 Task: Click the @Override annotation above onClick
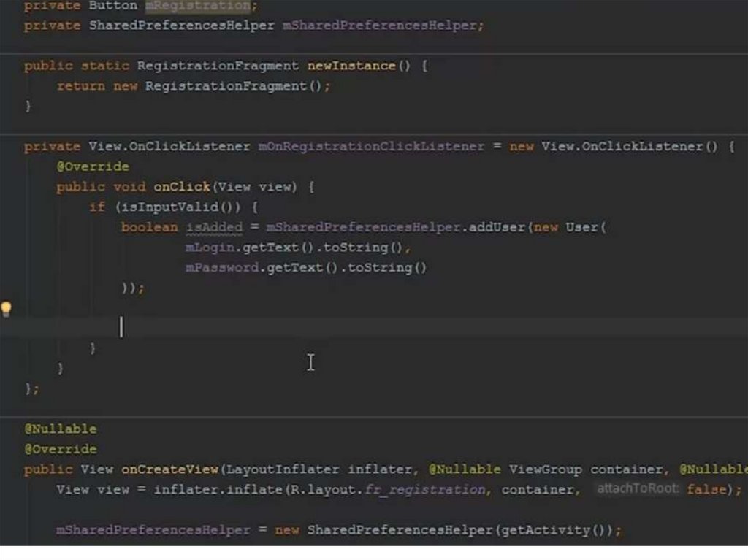[x=93, y=166]
